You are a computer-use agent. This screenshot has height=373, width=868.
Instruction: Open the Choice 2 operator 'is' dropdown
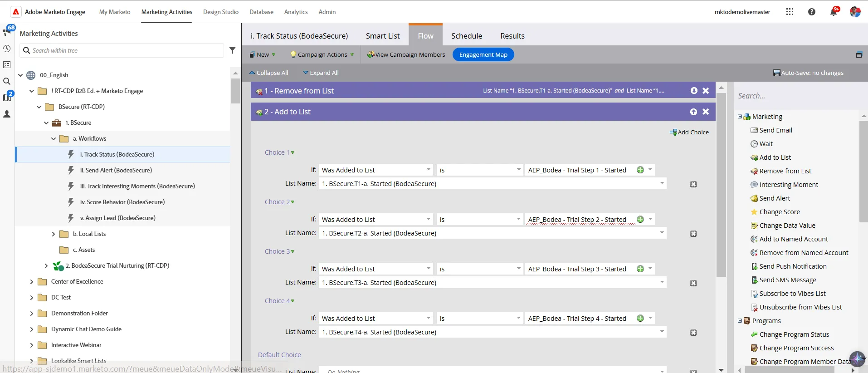point(480,220)
